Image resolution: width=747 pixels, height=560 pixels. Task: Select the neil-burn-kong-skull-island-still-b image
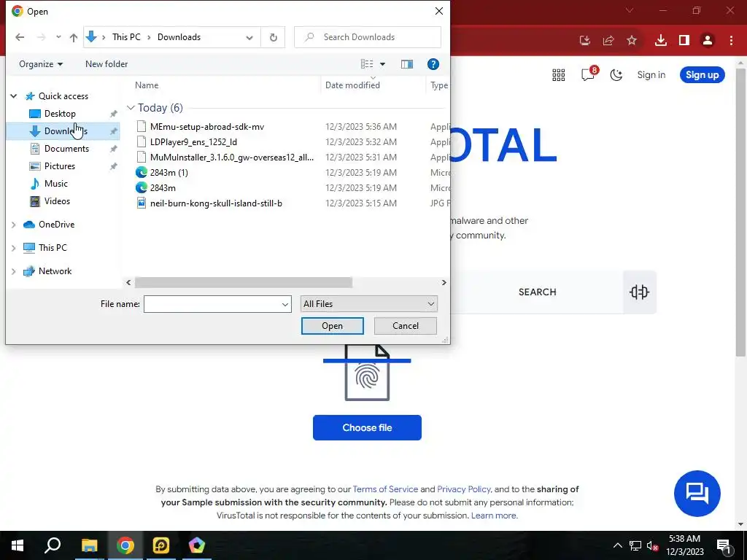point(216,203)
